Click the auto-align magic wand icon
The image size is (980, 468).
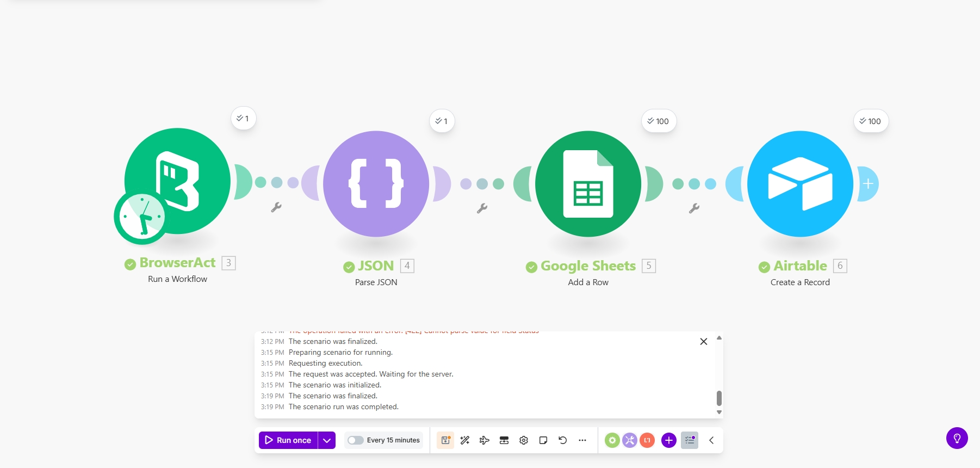coord(465,440)
